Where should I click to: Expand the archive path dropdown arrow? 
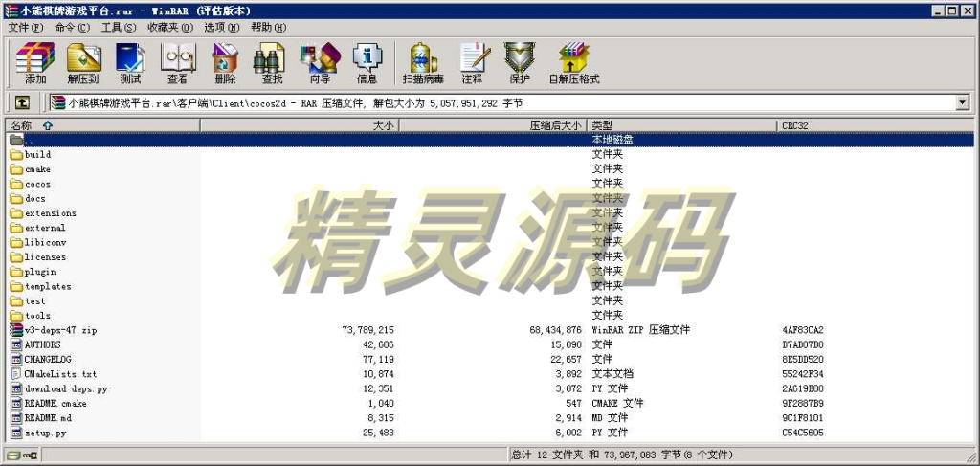(x=962, y=102)
